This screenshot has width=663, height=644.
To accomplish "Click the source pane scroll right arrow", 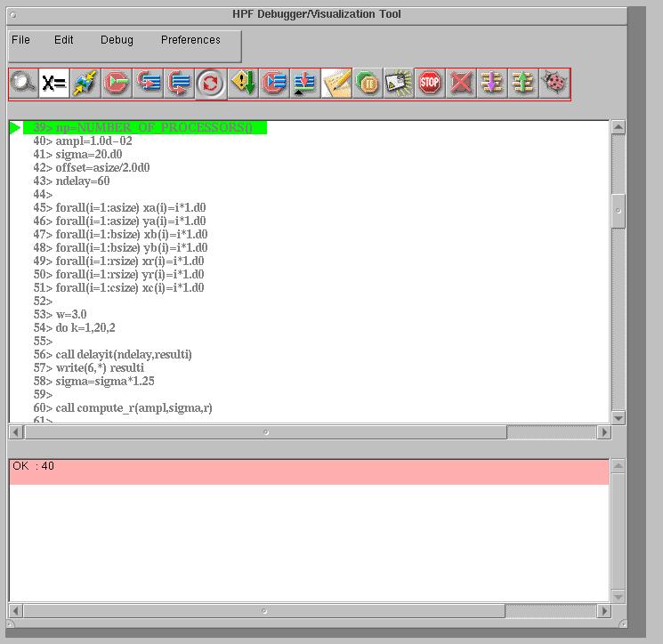I will pyautogui.click(x=603, y=432).
